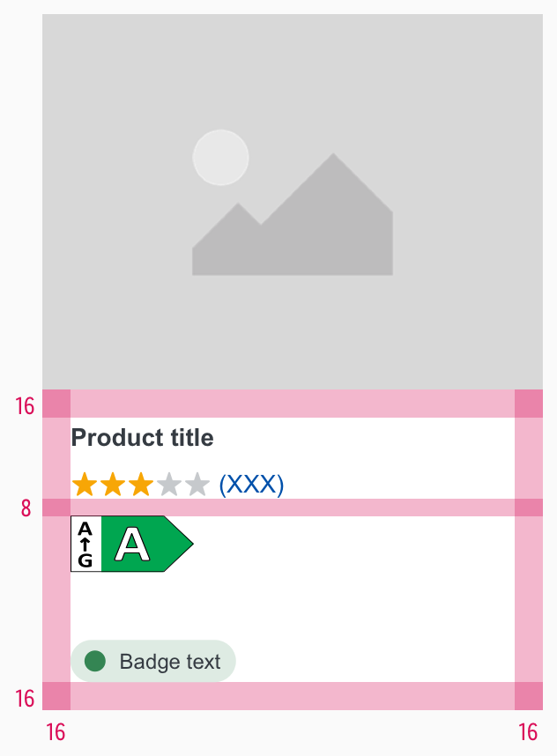This screenshot has height=756, width=557.
Task: Click the A to G energy scale box
Action: click(x=85, y=544)
